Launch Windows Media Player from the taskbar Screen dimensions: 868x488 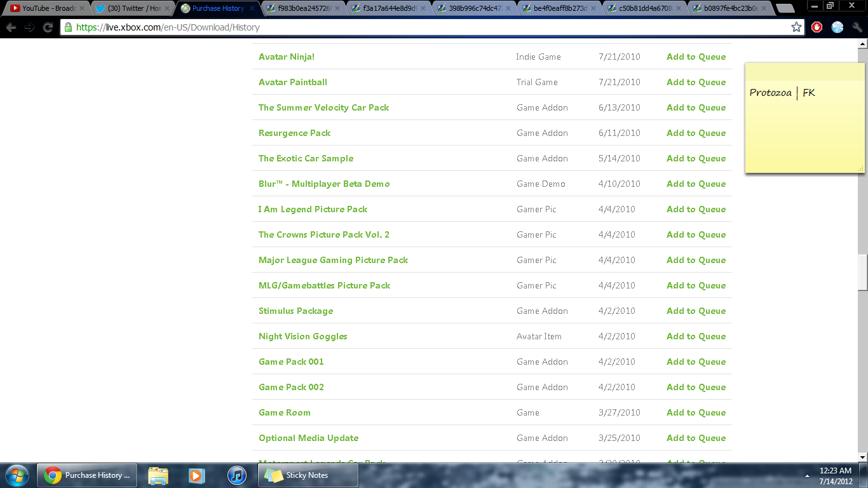pos(197,475)
